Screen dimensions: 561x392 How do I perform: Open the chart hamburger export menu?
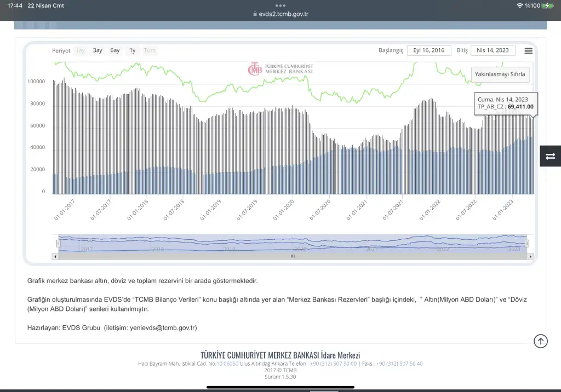click(529, 51)
